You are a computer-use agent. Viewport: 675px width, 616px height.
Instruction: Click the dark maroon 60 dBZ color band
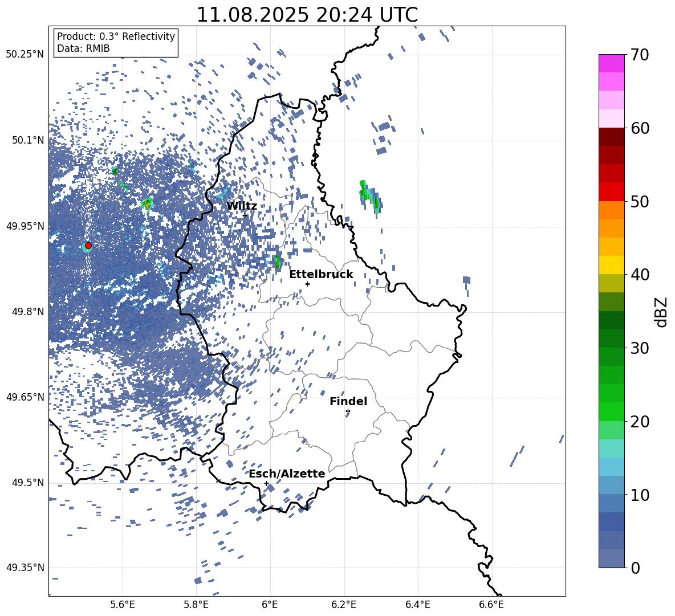coord(611,137)
